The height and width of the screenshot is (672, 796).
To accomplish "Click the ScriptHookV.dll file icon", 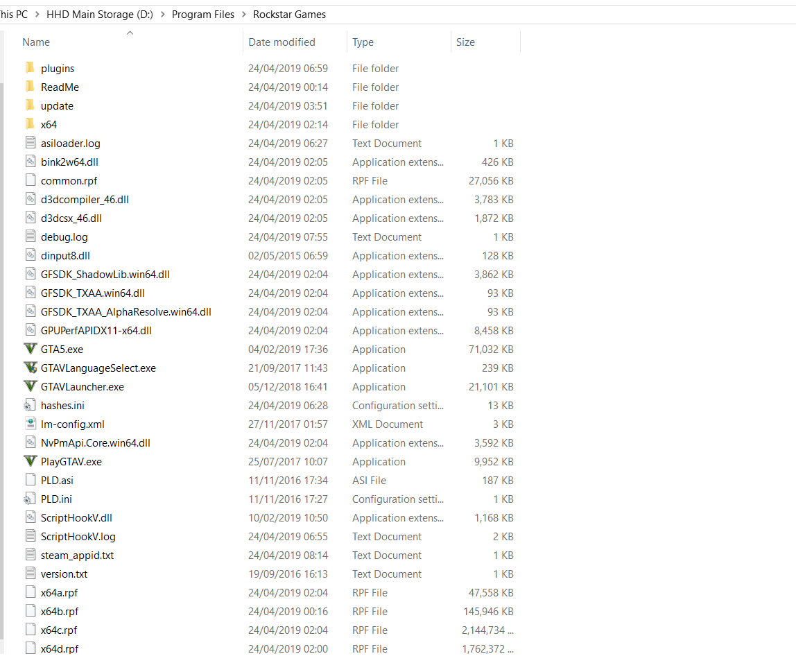I will point(31,518).
